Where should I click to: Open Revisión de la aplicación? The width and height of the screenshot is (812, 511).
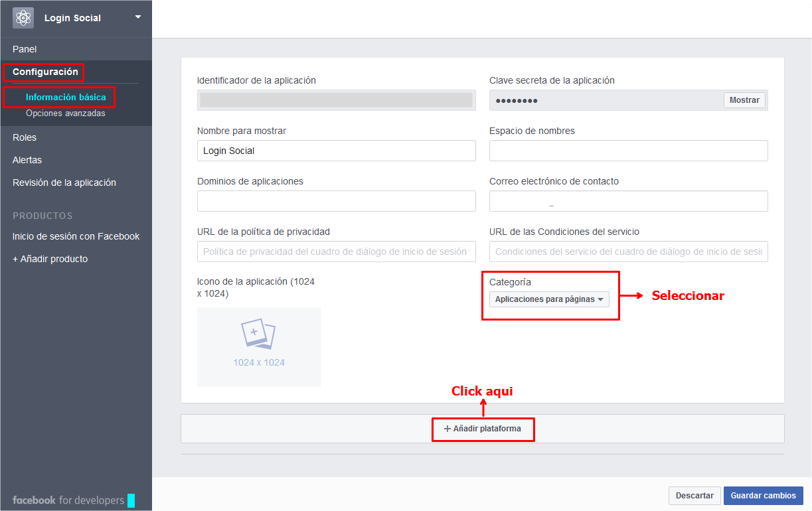[64, 183]
